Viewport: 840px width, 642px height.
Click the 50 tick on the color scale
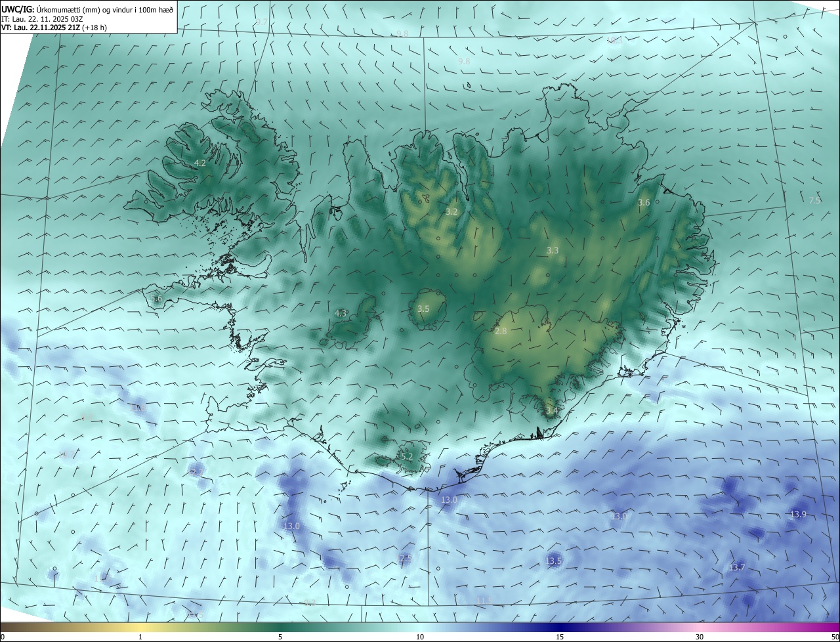pyautogui.click(x=835, y=637)
